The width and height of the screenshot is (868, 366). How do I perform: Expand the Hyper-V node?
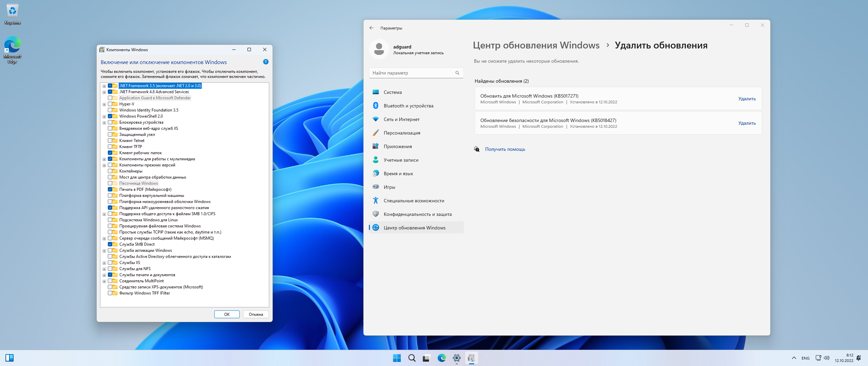[x=104, y=104]
